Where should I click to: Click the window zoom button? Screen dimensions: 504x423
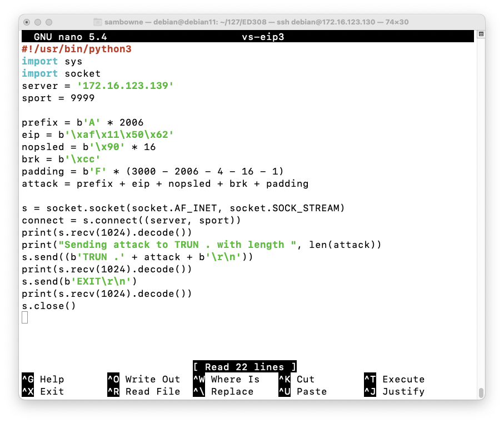(49, 22)
